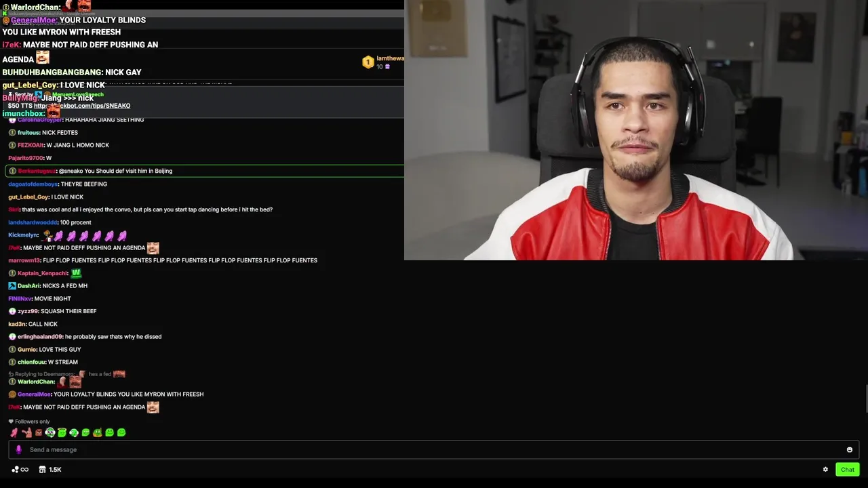Click DashAri's blue badge icon
The width and height of the screenshot is (868, 488).
(12, 286)
